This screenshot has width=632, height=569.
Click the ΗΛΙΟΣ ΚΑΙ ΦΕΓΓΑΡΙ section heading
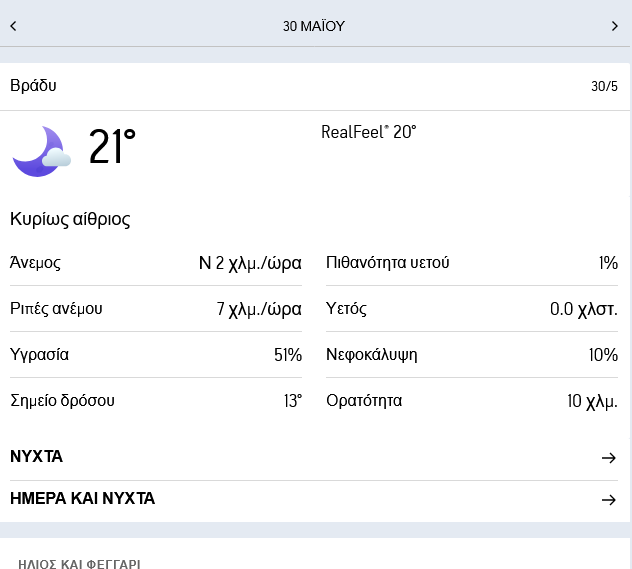79,564
